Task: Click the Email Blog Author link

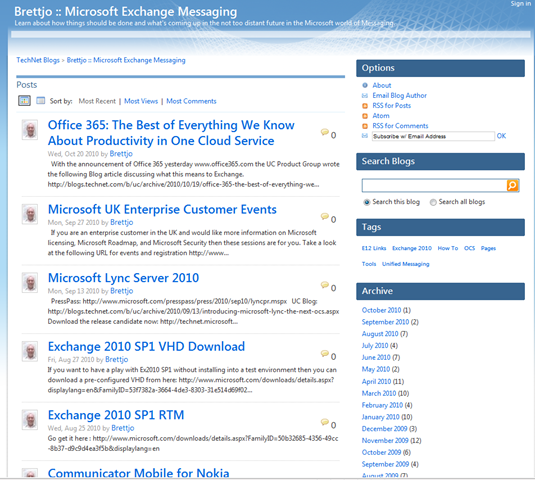Action: pos(400,96)
